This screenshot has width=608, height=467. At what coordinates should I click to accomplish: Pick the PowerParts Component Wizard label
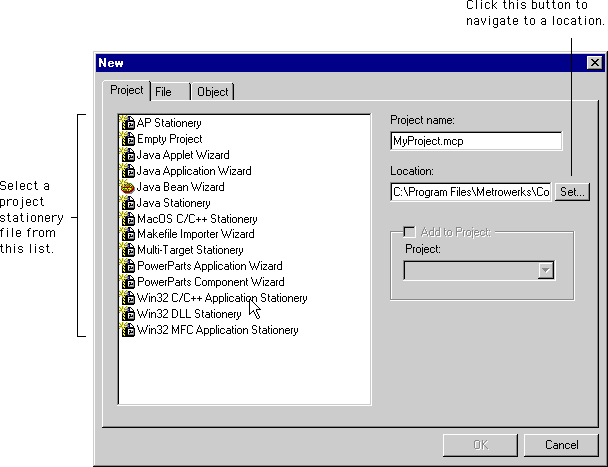[211, 282]
